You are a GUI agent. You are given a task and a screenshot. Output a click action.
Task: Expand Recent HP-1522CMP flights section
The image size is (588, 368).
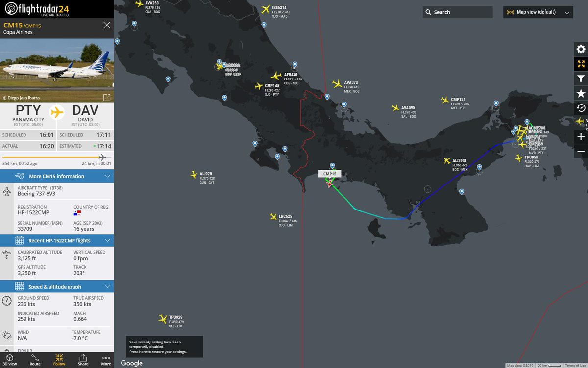click(x=57, y=240)
